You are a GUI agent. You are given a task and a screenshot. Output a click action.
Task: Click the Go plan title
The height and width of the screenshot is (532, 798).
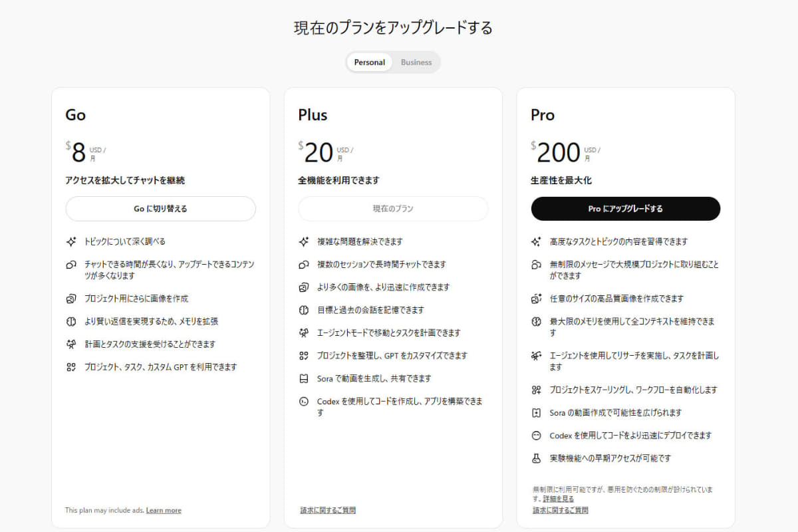[75, 115]
